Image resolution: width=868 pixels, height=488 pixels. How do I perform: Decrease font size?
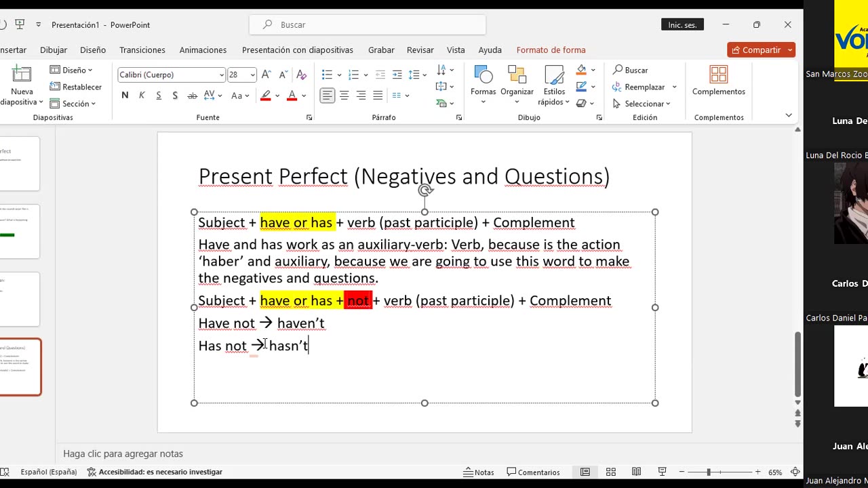click(283, 75)
